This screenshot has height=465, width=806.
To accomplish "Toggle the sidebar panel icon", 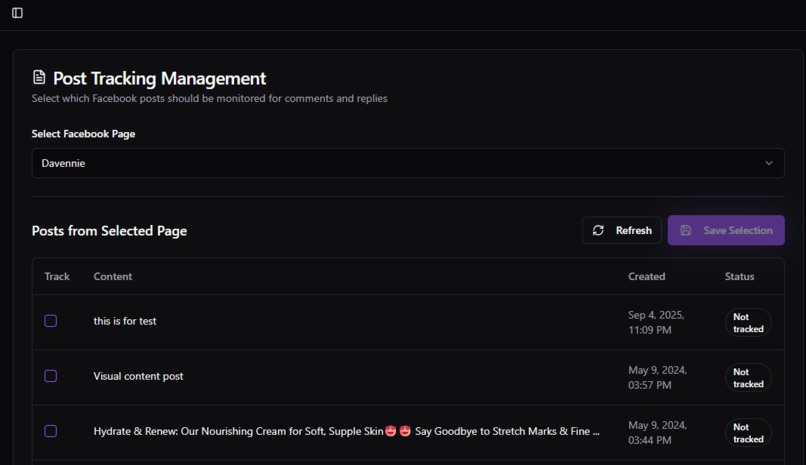I will pyautogui.click(x=17, y=13).
